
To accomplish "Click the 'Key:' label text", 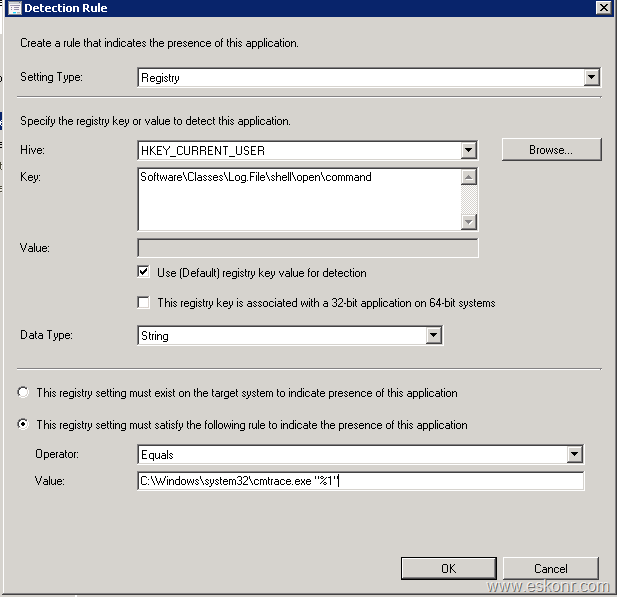I will [x=31, y=177].
